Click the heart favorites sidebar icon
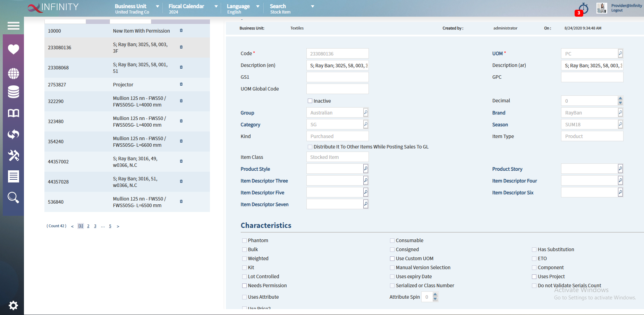This screenshot has width=644, height=315. (14, 49)
